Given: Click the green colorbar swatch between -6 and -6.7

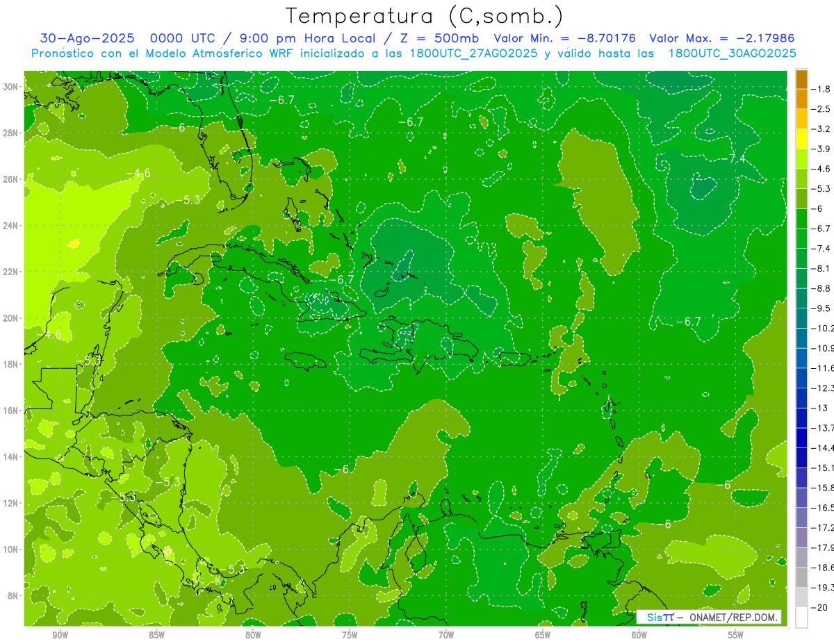Looking at the screenshot, I should click(x=801, y=219).
